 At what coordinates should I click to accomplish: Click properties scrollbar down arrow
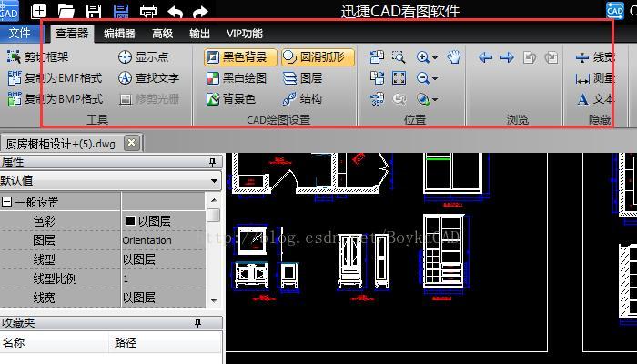click(214, 301)
